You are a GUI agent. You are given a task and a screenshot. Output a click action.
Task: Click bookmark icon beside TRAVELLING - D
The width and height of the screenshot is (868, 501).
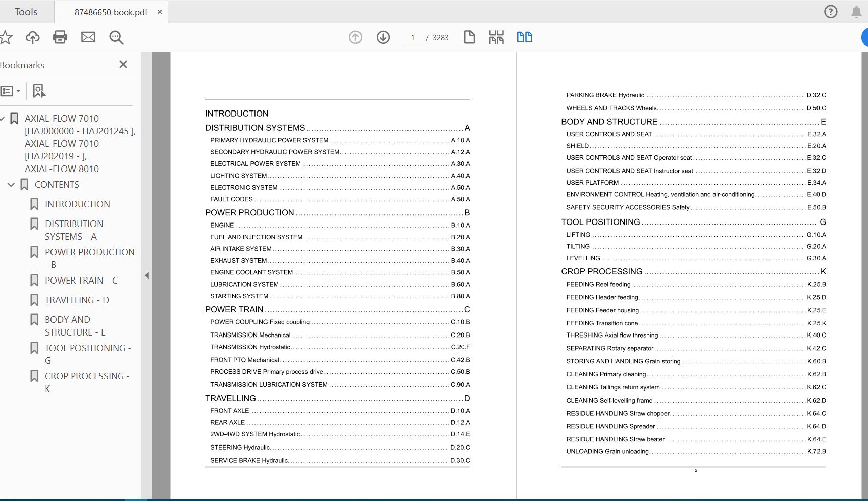click(x=34, y=300)
